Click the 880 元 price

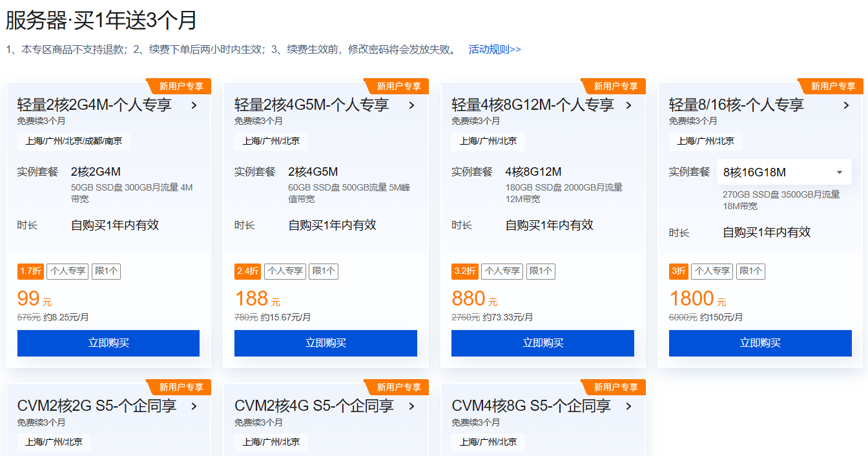pos(475,298)
